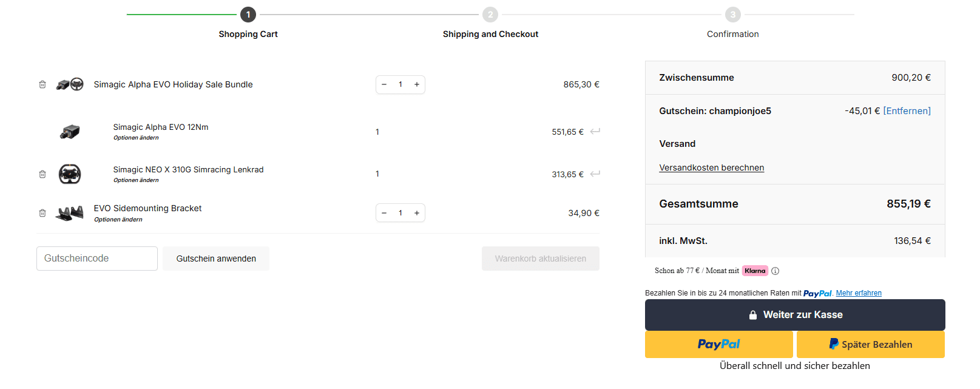Screen dimensions: 980x389
Task: Focus the Gutscheincode input field
Action: (x=97, y=259)
